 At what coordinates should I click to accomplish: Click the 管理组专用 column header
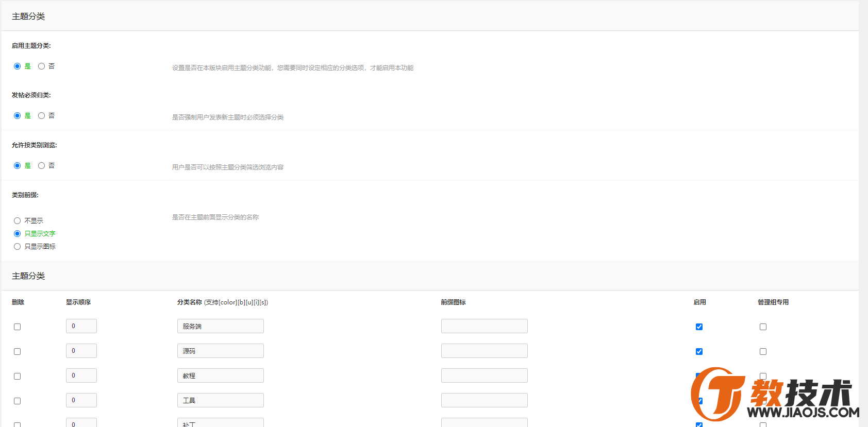tap(773, 302)
